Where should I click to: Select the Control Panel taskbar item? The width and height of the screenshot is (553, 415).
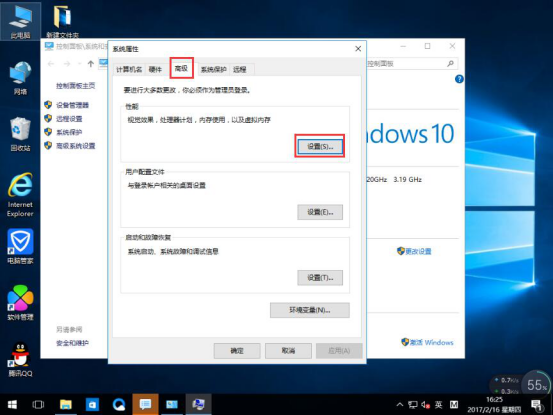(x=172, y=404)
